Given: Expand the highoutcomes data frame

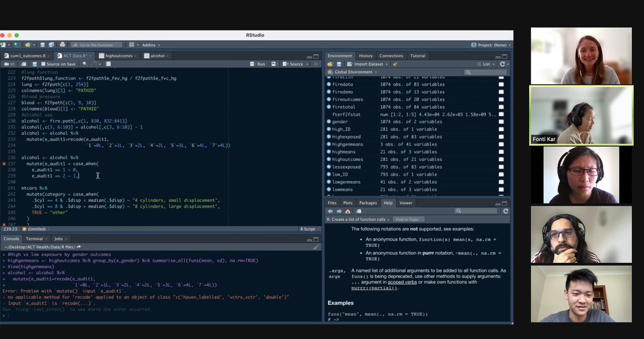Looking at the screenshot, I should (329, 160).
